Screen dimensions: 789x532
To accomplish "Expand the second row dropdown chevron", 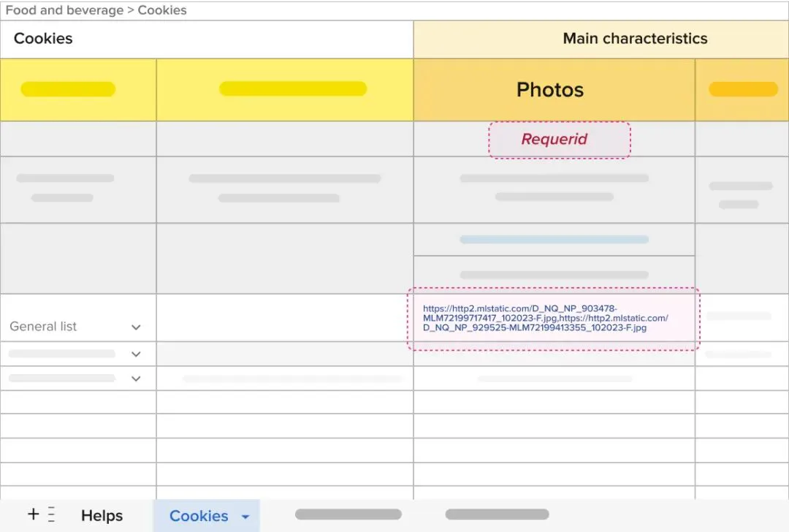I will pos(136,354).
